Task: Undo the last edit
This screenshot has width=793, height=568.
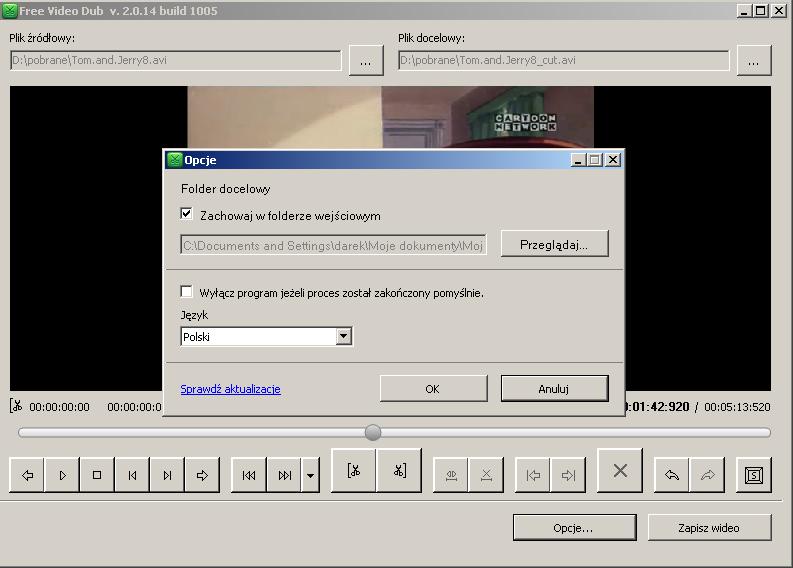Action: pos(672,475)
